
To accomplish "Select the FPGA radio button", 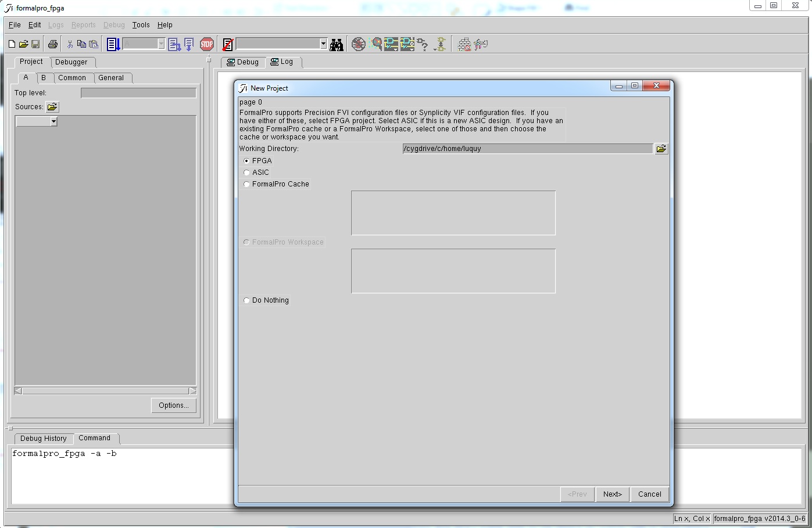I will pos(246,161).
